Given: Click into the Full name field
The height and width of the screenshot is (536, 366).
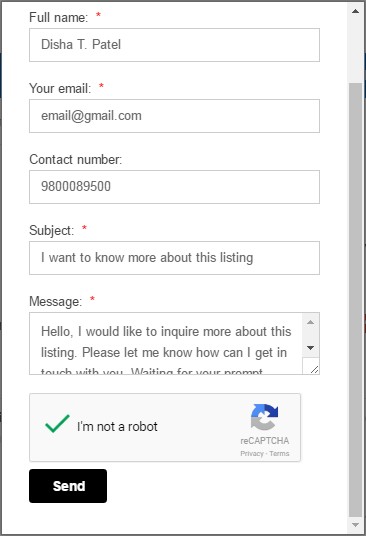Looking at the screenshot, I should (174, 45).
